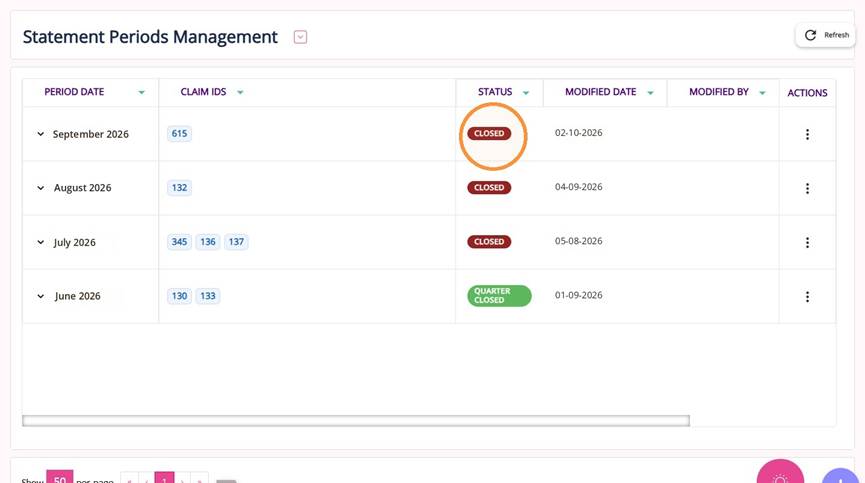Click the September 2026 period label

point(90,134)
